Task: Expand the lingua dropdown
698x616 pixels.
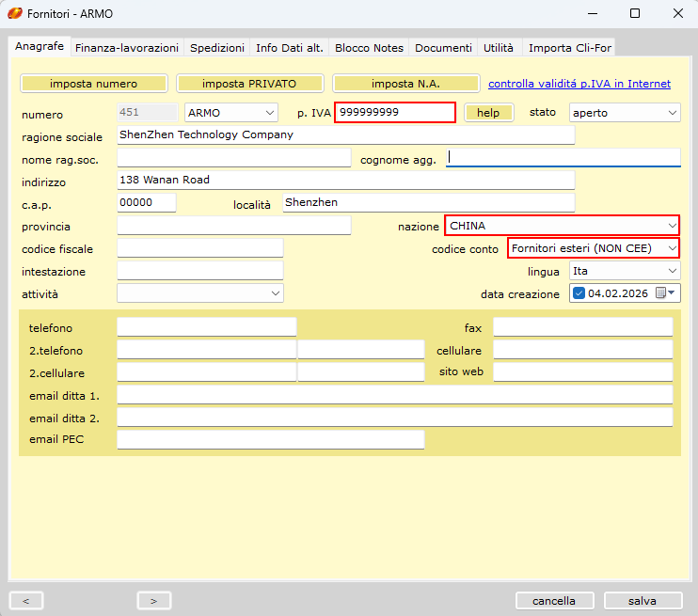Action: [x=672, y=271]
